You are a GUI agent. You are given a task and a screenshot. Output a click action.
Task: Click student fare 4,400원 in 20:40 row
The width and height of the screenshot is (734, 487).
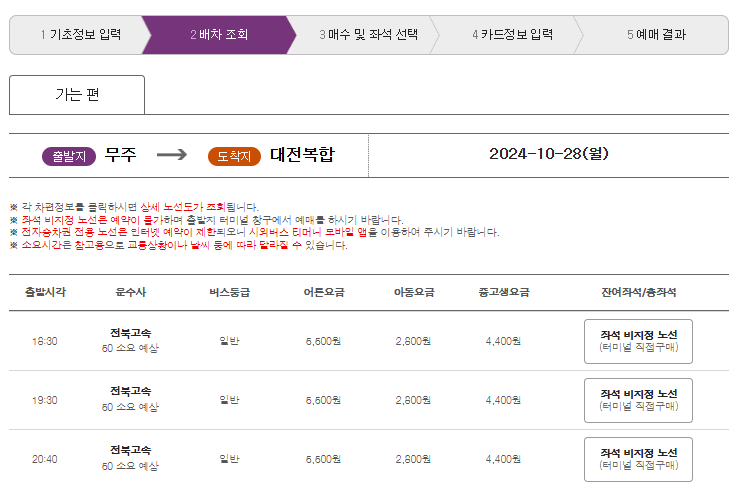pos(503,459)
